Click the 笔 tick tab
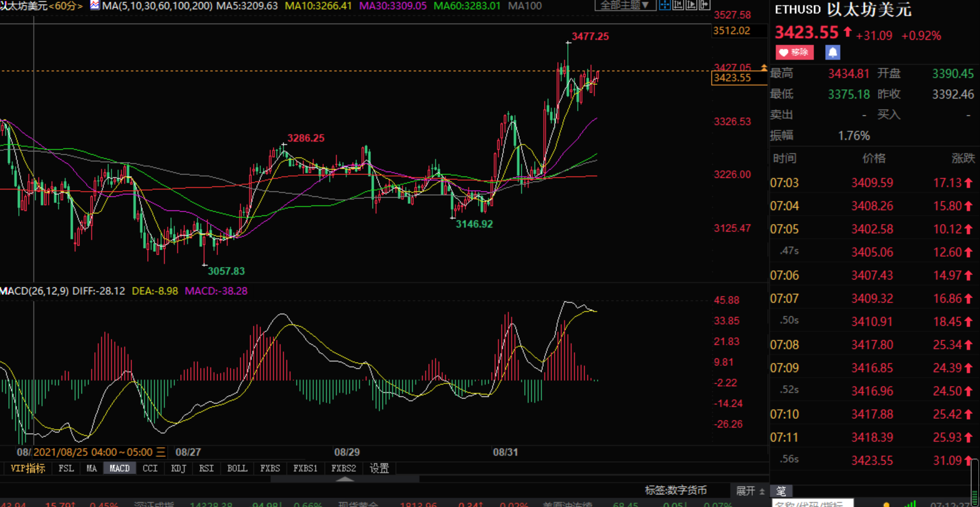This screenshot has height=507, width=980. pyautogui.click(x=781, y=491)
